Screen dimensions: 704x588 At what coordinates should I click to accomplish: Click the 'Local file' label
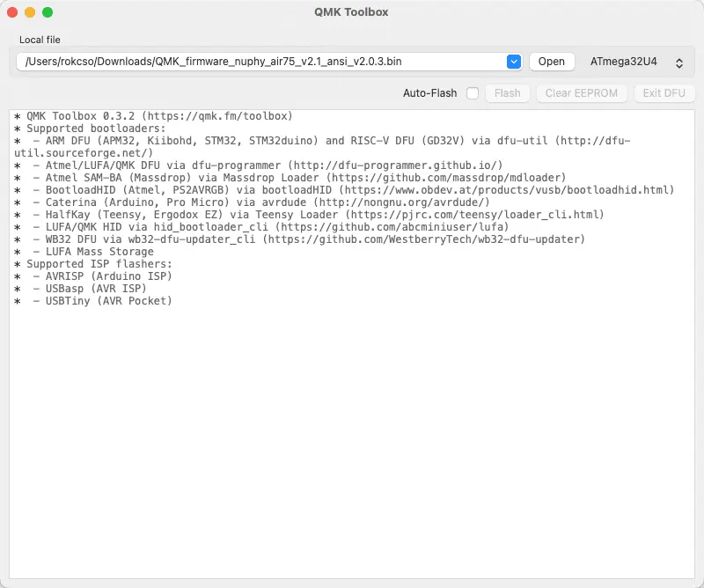coord(40,40)
